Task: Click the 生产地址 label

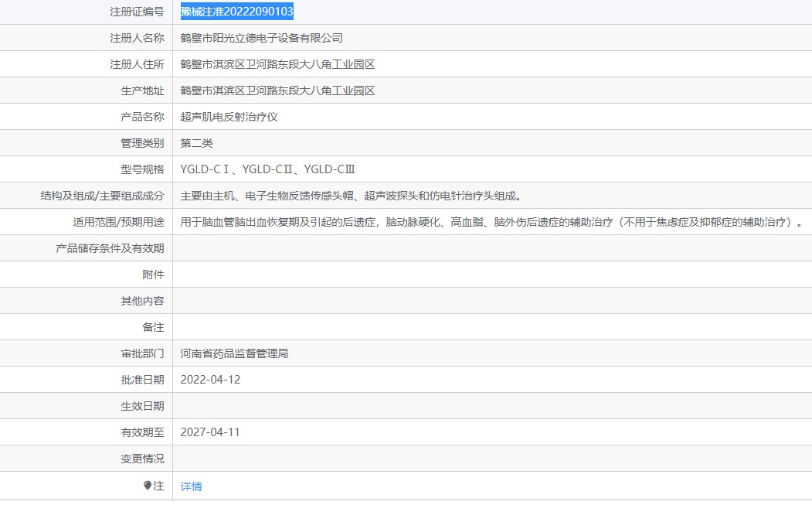Action: [142, 90]
